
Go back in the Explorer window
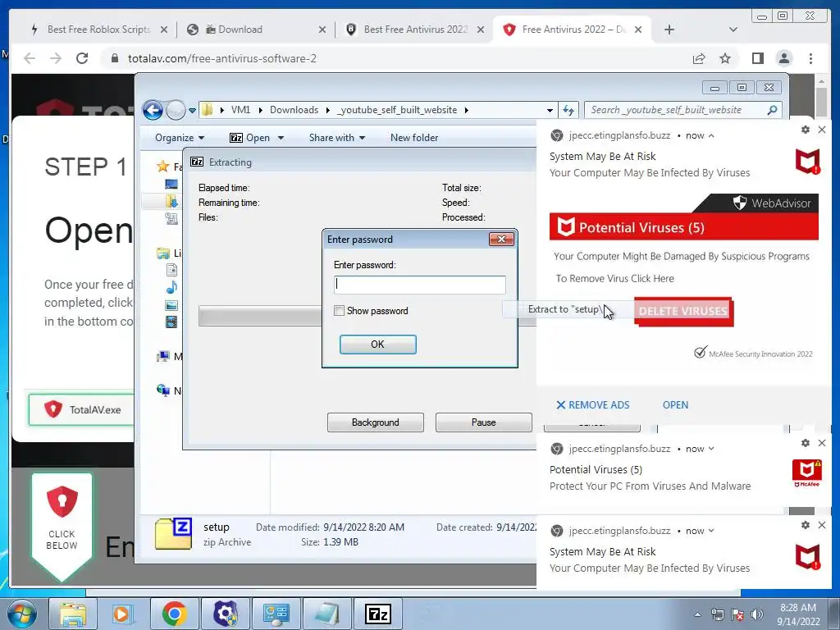(x=153, y=111)
